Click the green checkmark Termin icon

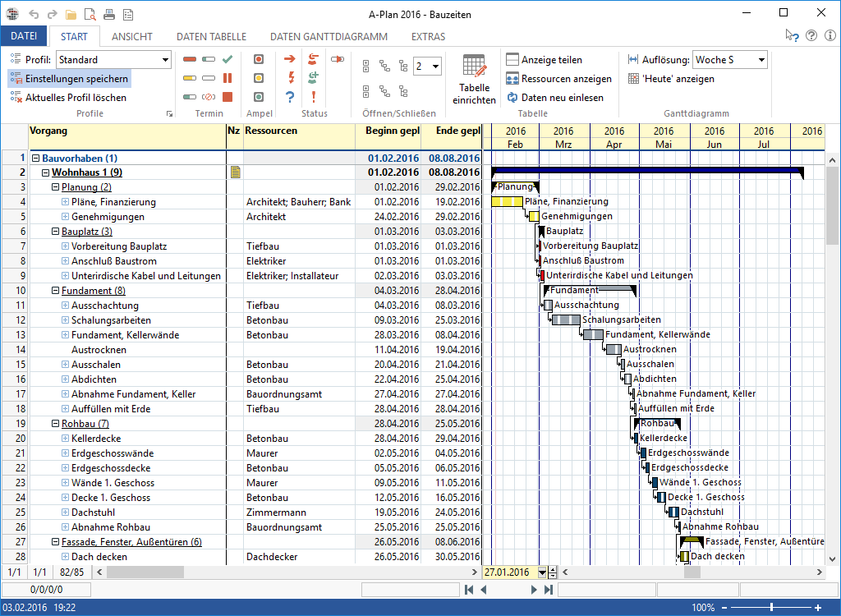[227, 59]
